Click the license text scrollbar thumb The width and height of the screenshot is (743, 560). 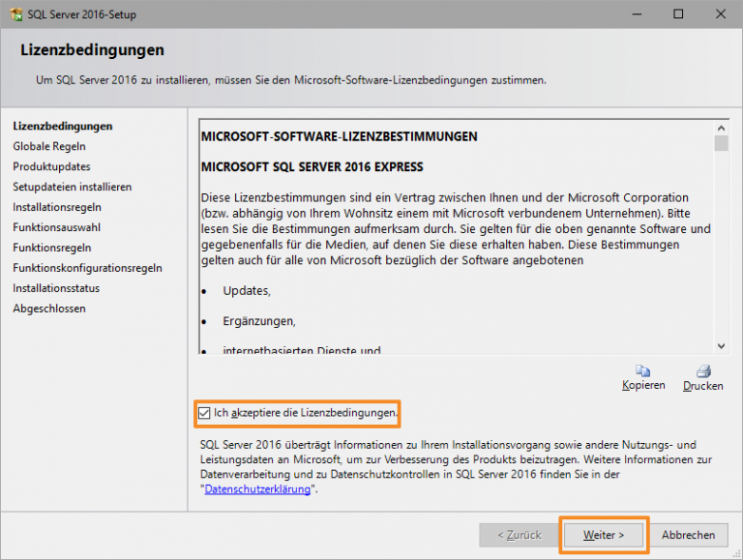[x=721, y=144]
